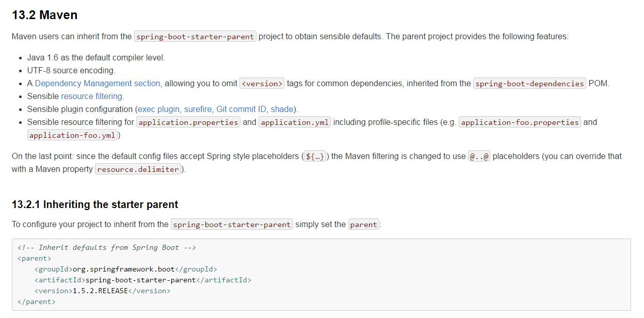Click the groupId line in the XML snippet
The height and width of the screenshot is (318, 644).
point(126,269)
